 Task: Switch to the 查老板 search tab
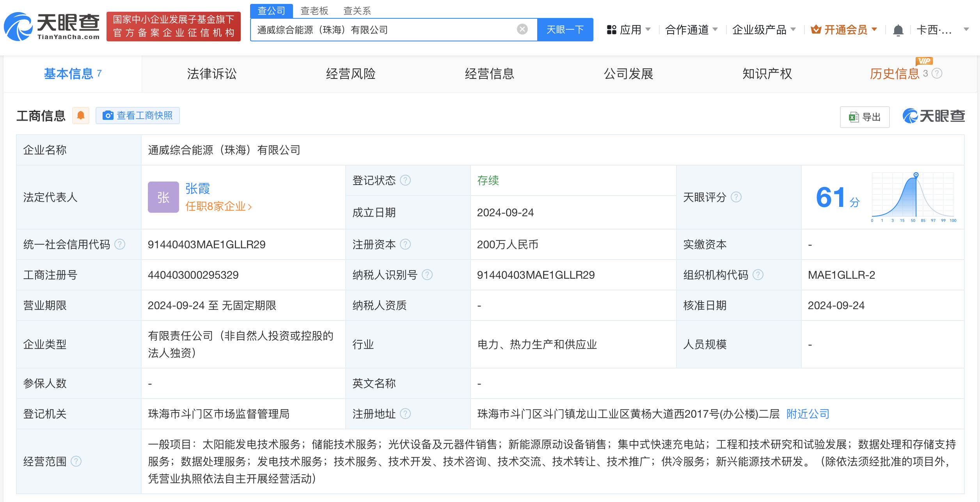coord(314,11)
